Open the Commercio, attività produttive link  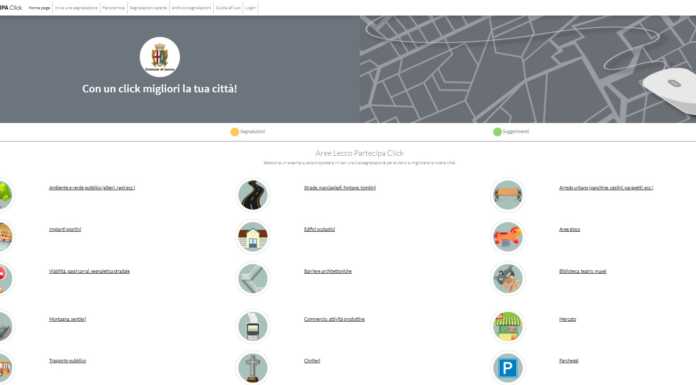334,319
